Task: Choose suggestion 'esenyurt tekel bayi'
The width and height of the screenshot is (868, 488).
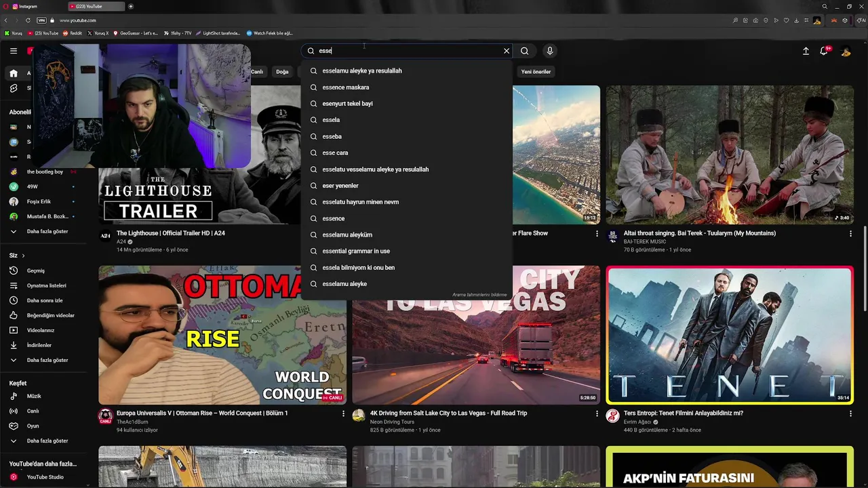Action: click(x=406, y=104)
